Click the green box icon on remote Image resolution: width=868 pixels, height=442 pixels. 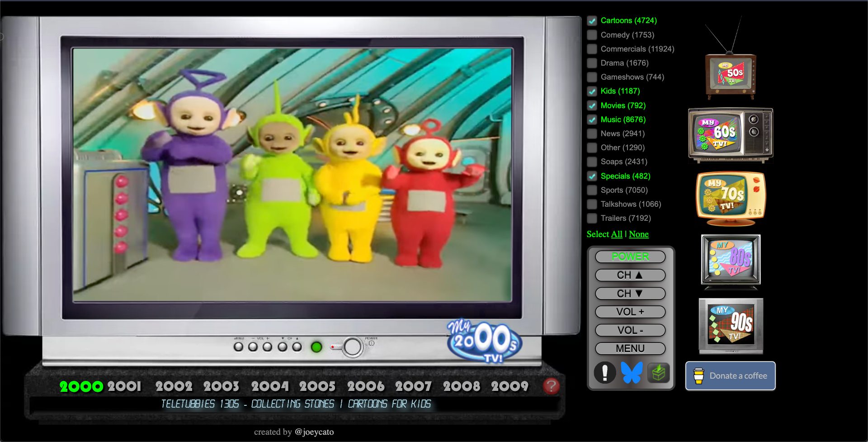658,373
